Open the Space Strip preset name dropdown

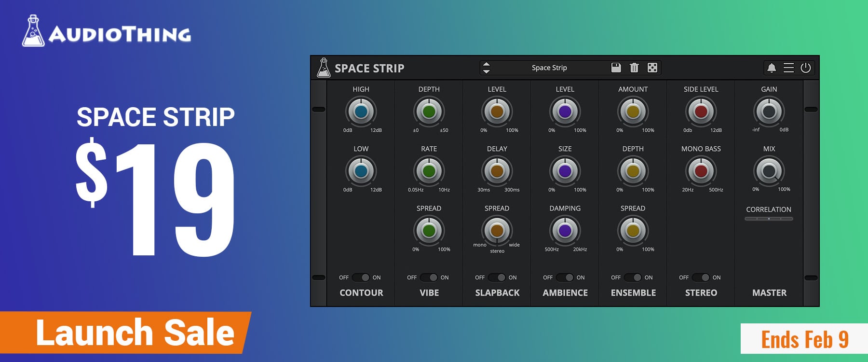click(x=549, y=68)
